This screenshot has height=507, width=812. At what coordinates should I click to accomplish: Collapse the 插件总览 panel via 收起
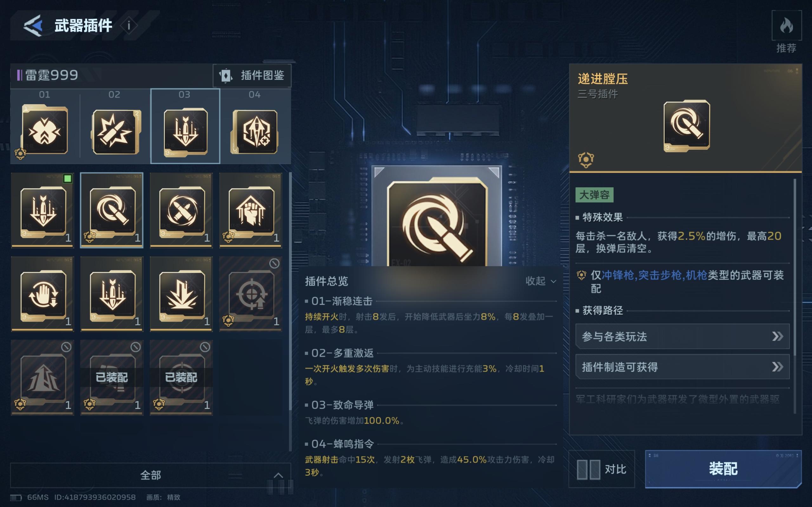[x=540, y=281]
